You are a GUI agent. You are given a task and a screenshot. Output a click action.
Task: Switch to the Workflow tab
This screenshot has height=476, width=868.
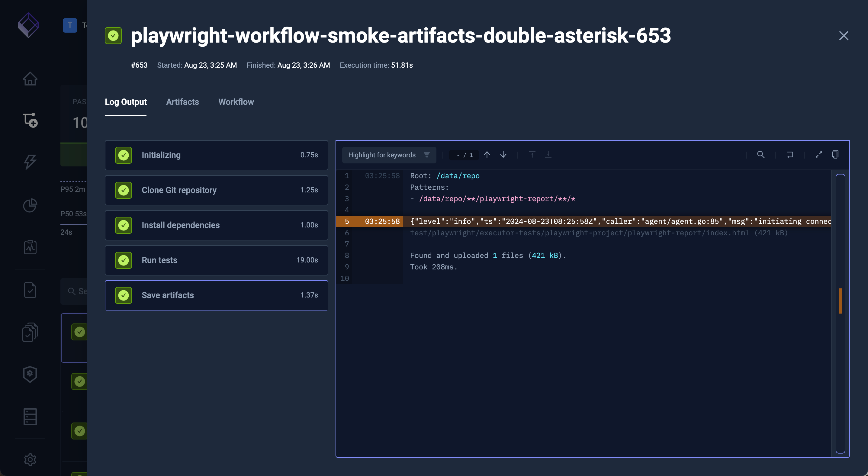236,102
